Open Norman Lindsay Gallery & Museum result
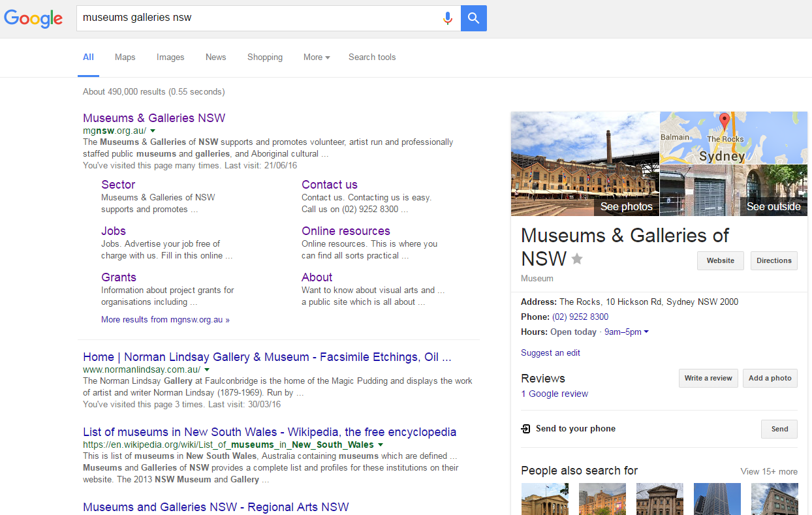 267,357
